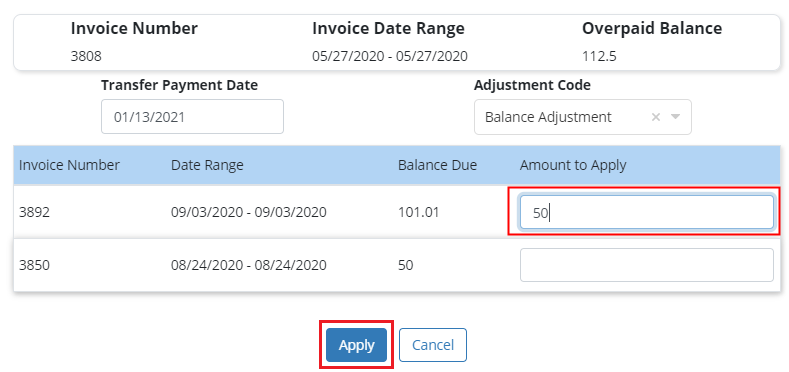Clear the Balance Adjustment selection with the x icon

click(656, 117)
